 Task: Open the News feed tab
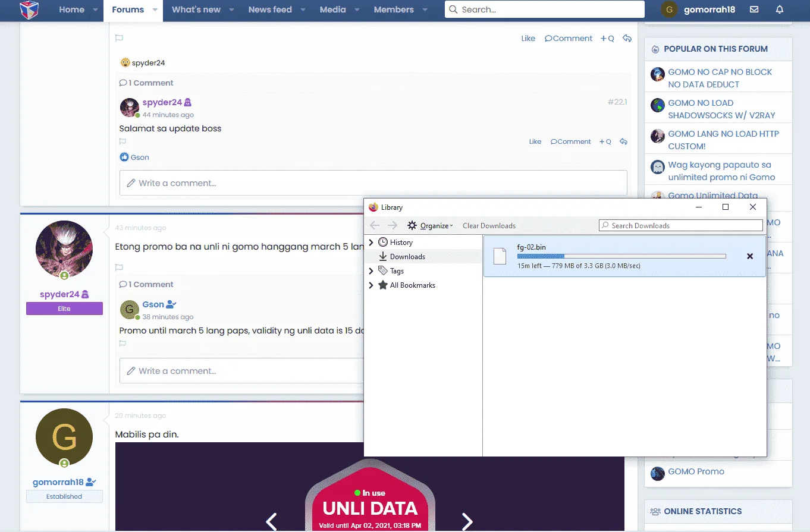click(x=270, y=10)
